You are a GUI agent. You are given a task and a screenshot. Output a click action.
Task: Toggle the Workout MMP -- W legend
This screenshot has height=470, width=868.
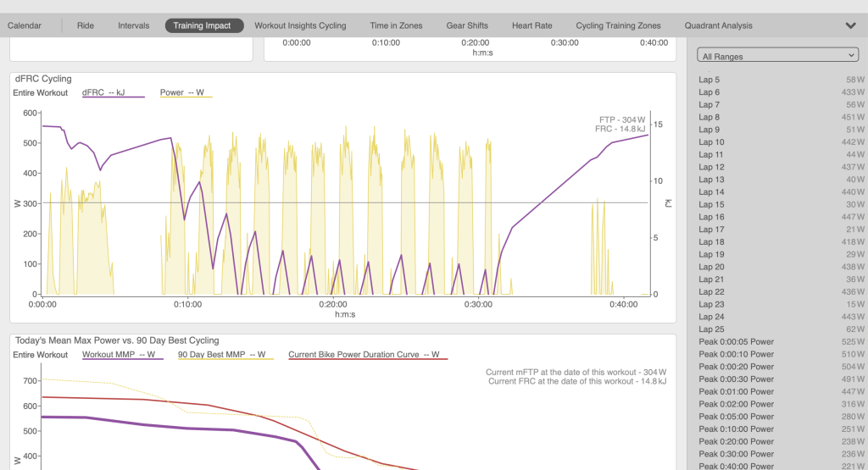pyautogui.click(x=122, y=355)
